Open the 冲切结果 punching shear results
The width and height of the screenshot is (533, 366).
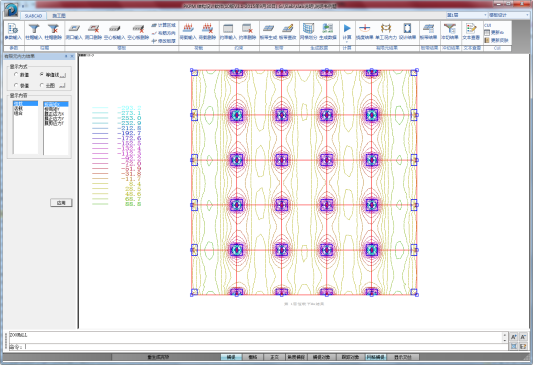[450, 32]
